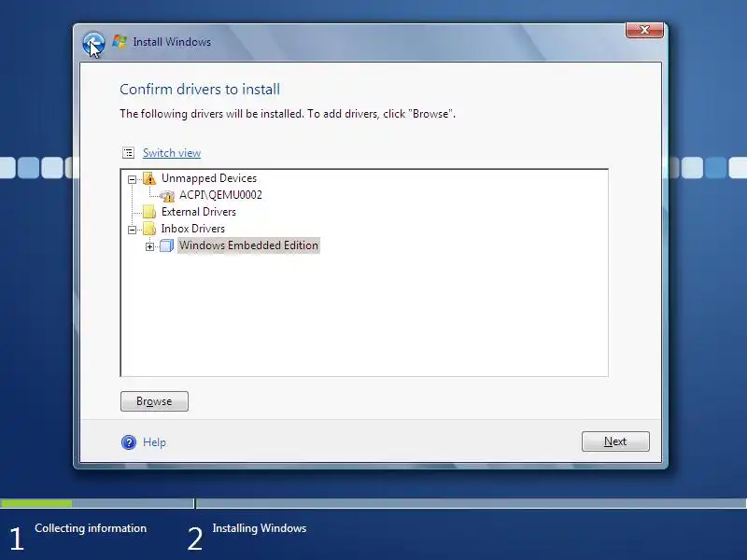Collapse the Inbox Drivers tree node
Image resolution: width=747 pixels, height=560 pixels.
pyautogui.click(x=132, y=230)
